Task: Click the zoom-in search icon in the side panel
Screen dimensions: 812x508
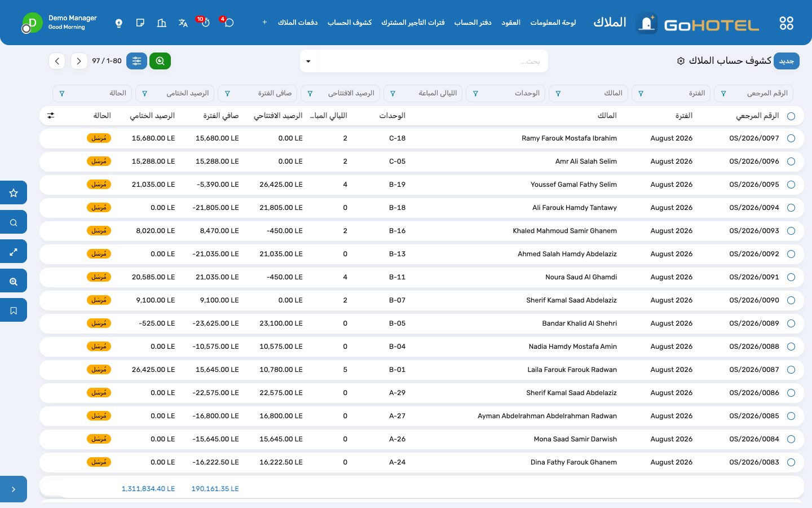Action: pos(14,281)
